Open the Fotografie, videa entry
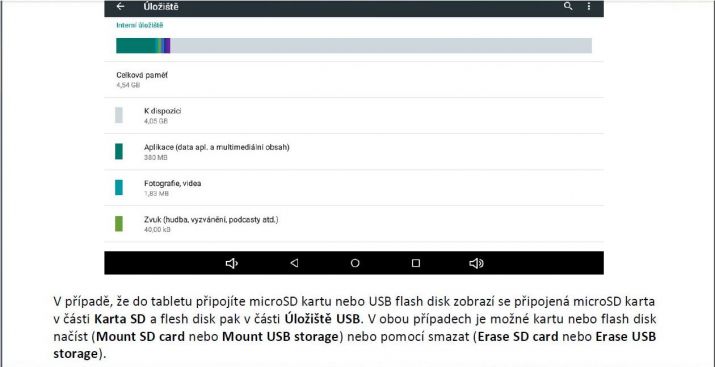The image size is (715, 367). (354, 187)
